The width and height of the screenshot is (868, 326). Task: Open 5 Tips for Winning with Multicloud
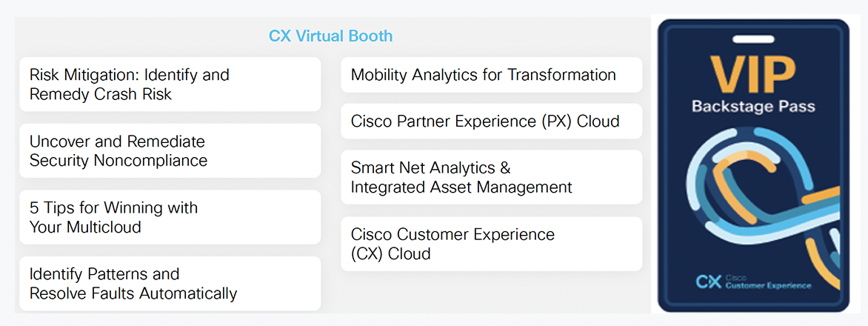[170, 217]
